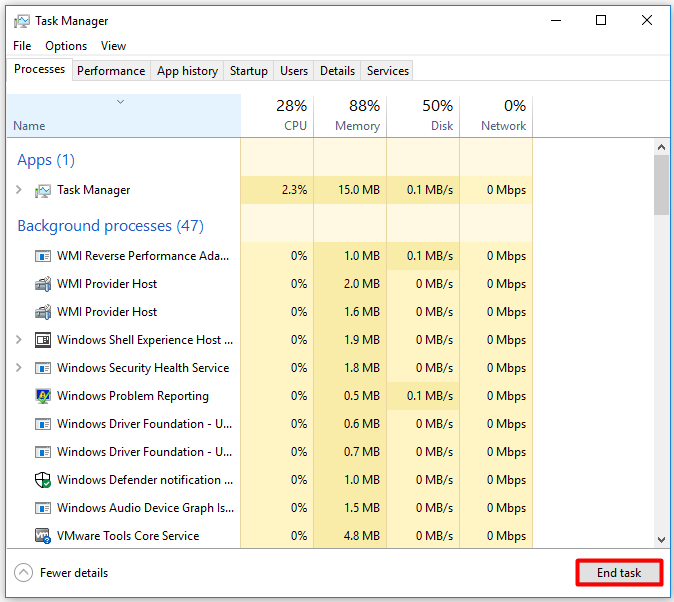Click the 1.9 MB memory value
674x602 pixels.
pyautogui.click(x=362, y=340)
